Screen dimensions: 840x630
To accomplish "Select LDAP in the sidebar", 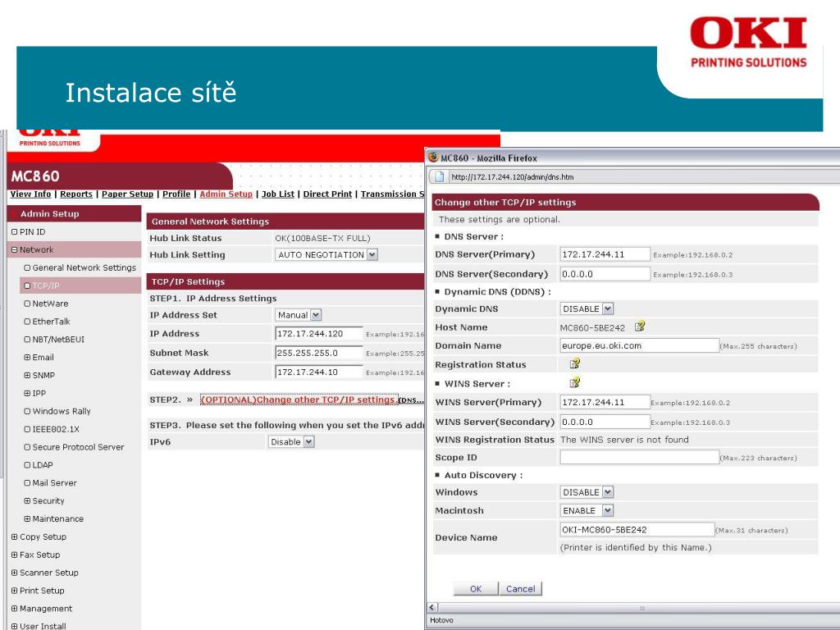I will pyautogui.click(x=43, y=465).
